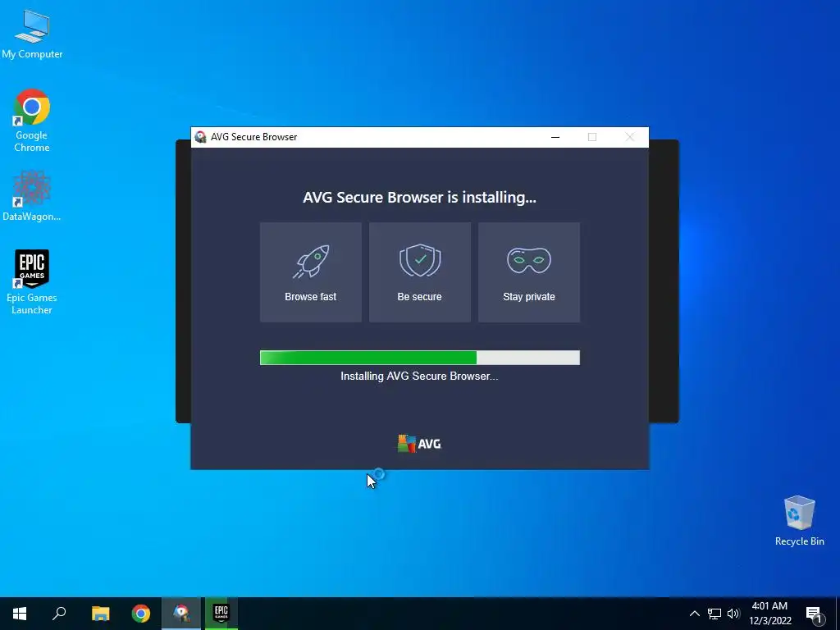
Task: Click the "AVG Secure Browser is installing..." heading
Action: (x=419, y=197)
